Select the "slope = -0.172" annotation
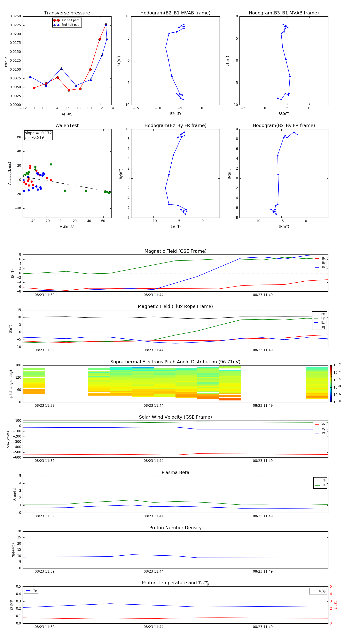This screenshot has height=644, width=351. (x=38, y=133)
